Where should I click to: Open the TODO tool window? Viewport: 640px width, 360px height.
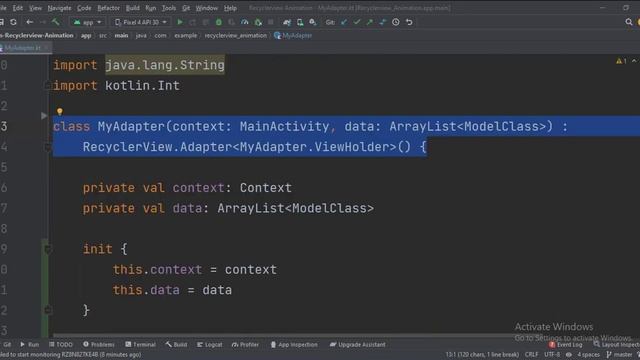[x=60, y=344]
